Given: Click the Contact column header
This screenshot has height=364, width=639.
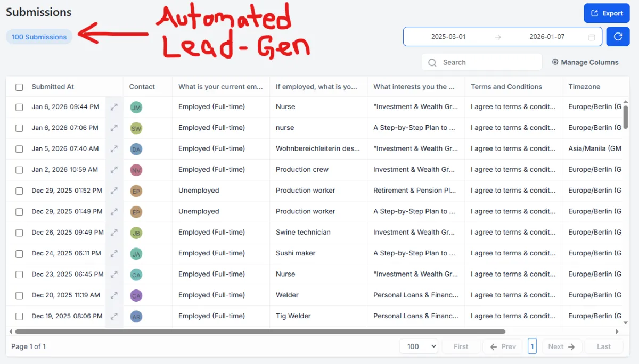Looking at the screenshot, I should 142,87.
